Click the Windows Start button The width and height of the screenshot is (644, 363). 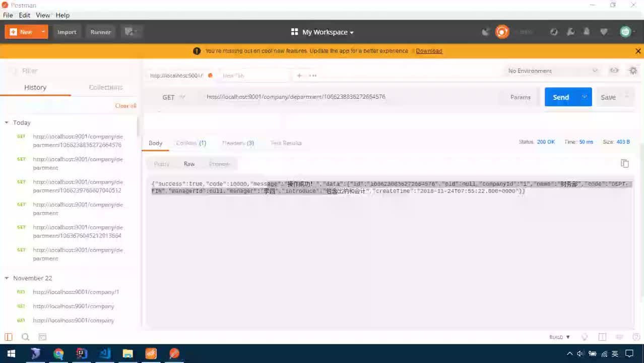pyautogui.click(x=11, y=353)
